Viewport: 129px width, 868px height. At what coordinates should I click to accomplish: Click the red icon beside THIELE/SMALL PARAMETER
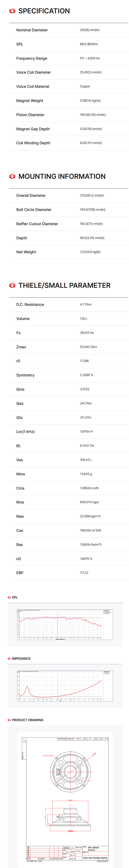pyautogui.click(x=12, y=285)
